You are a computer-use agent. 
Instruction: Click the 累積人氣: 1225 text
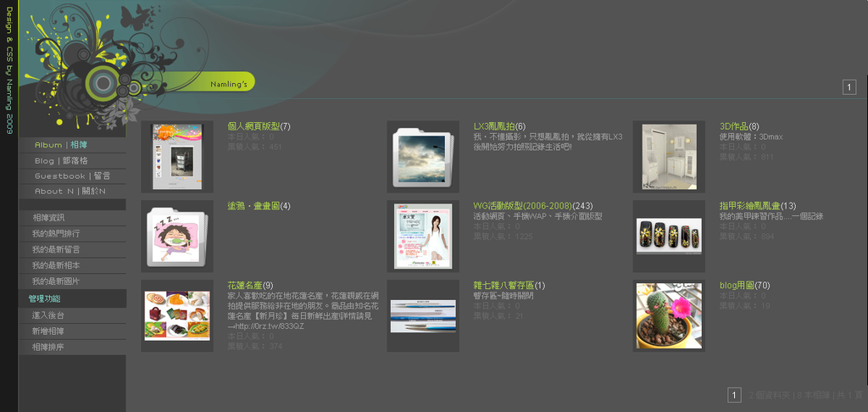tap(504, 237)
